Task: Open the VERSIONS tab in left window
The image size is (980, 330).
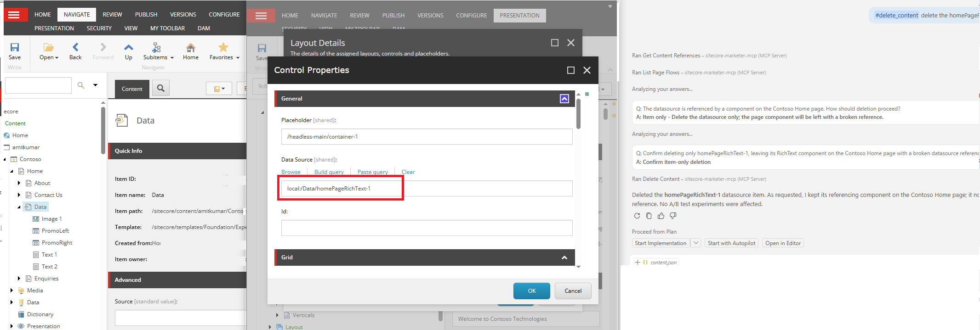Action: [x=183, y=15]
